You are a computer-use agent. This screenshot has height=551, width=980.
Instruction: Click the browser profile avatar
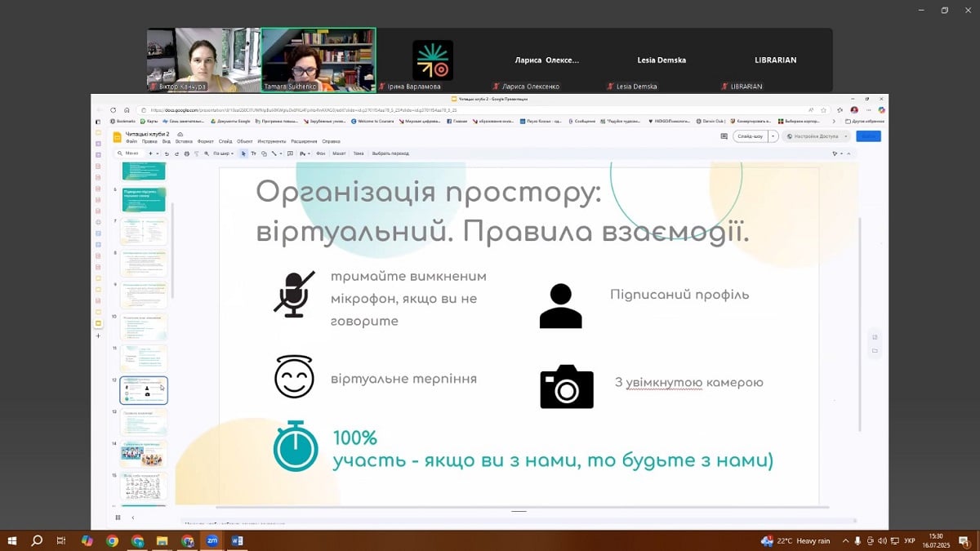click(x=854, y=110)
